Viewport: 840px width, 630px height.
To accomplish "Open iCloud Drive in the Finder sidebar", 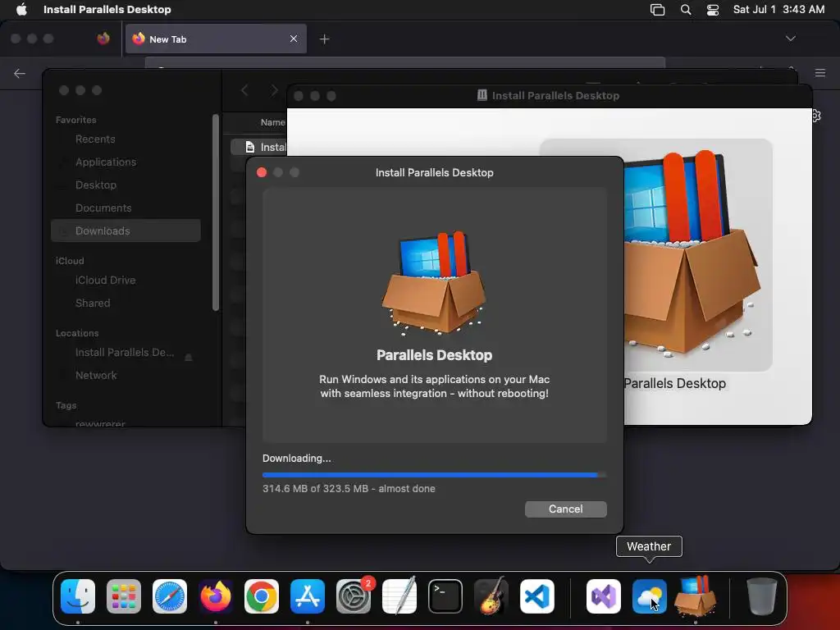I will pyautogui.click(x=106, y=281).
